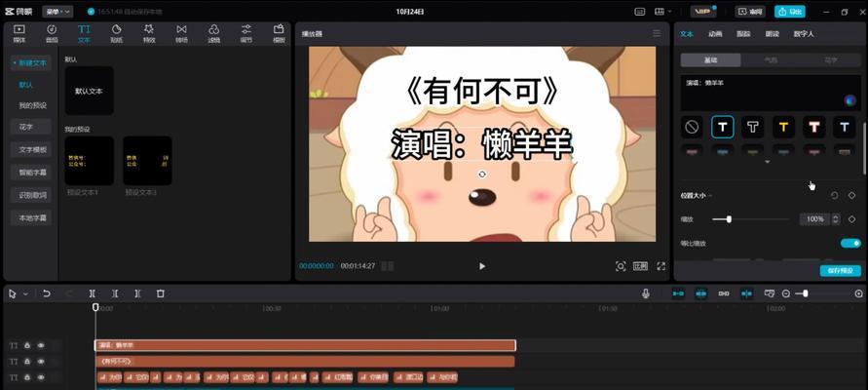Screen dimensions: 868x390
Task: Open the Filters (滤镜) panel icon
Action: (213, 33)
